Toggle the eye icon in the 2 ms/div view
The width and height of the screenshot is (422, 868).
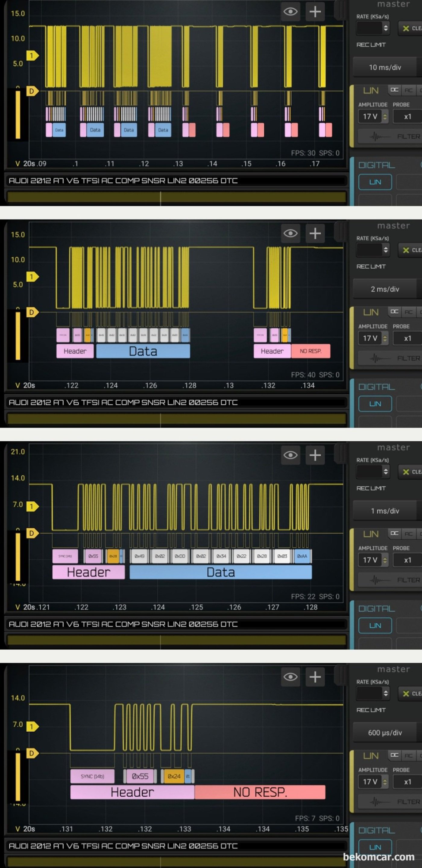point(291,233)
